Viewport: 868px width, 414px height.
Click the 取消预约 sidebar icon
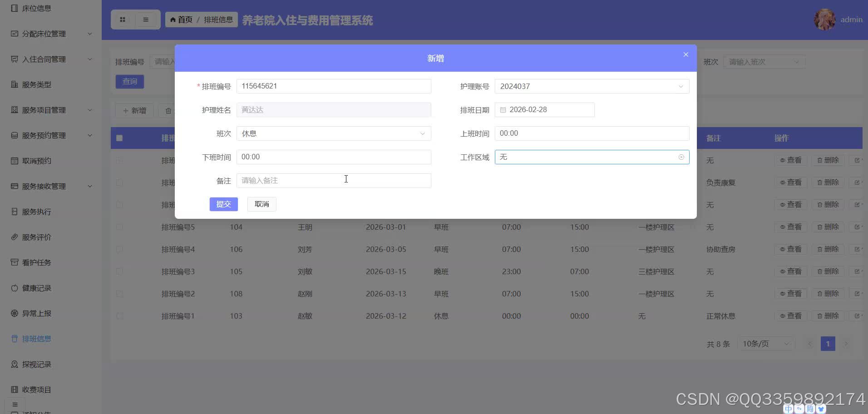click(15, 161)
